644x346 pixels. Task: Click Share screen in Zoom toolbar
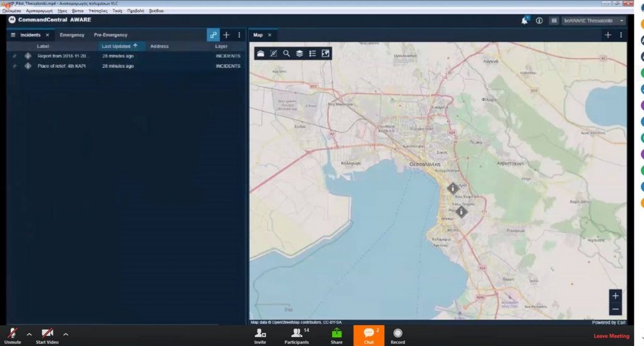[336, 336]
